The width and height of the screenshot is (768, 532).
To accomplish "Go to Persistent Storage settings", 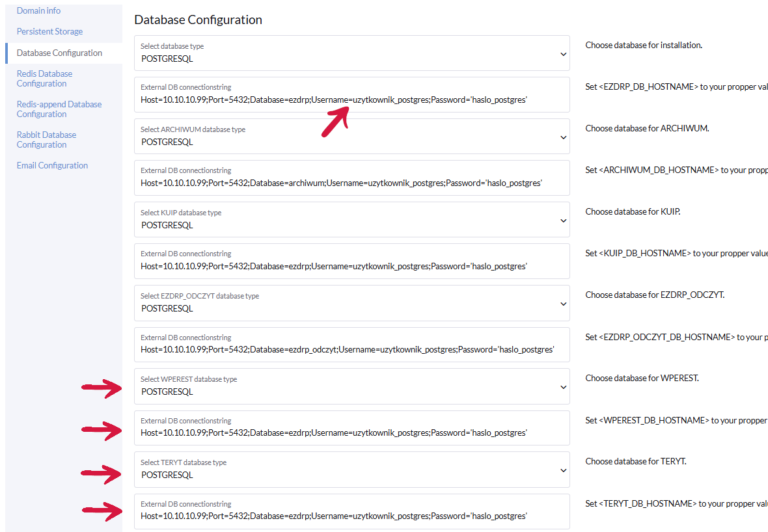I will click(49, 31).
